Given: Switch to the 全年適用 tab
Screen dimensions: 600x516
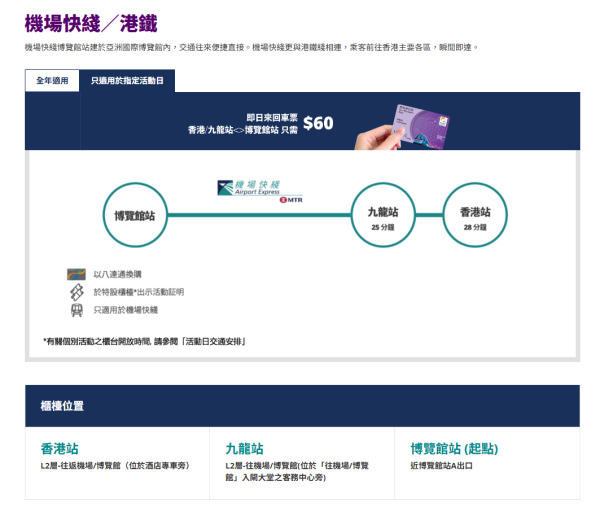Looking at the screenshot, I should (52, 81).
